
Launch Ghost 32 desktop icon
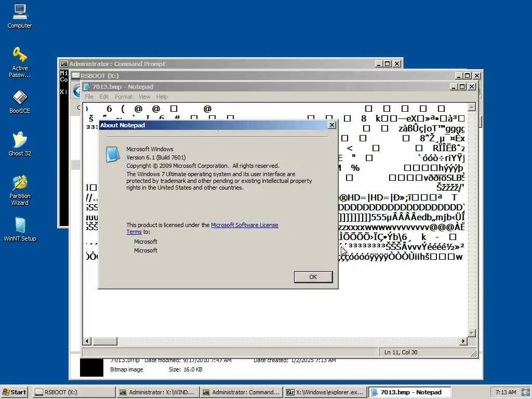pyautogui.click(x=20, y=144)
